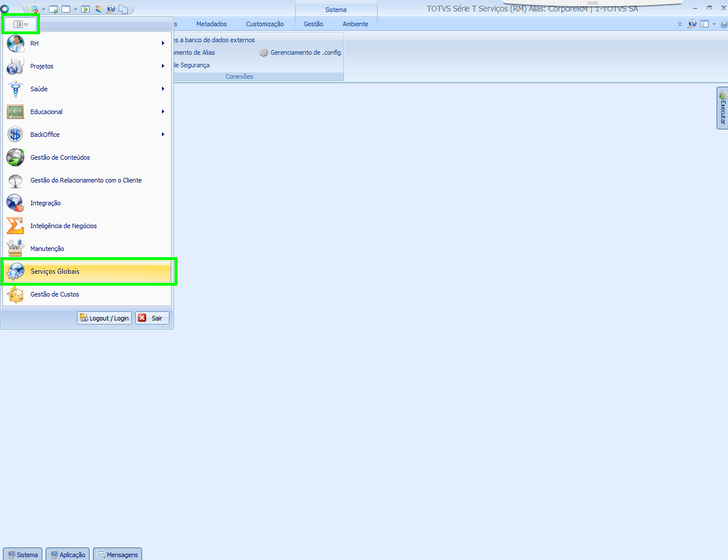This screenshot has height=560, width=728.
Task: Click the TOTVS application orb icon
Action: click(5, 9)
